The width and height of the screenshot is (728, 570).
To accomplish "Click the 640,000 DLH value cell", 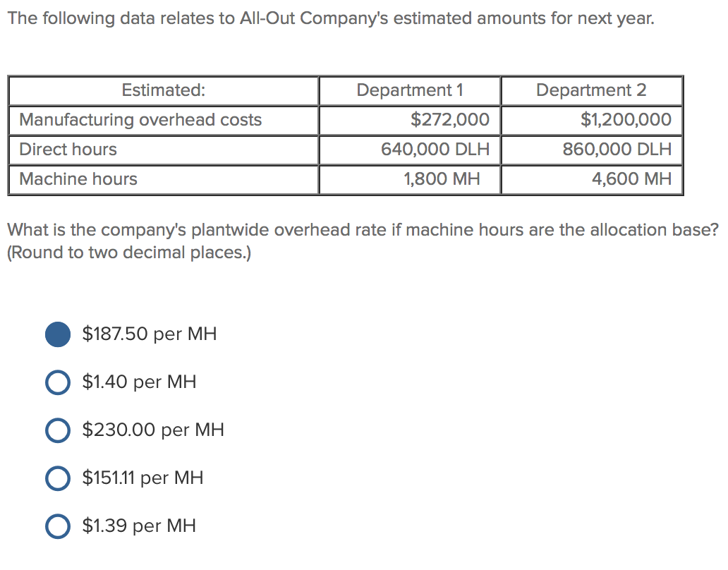I will tap(435, 150).
